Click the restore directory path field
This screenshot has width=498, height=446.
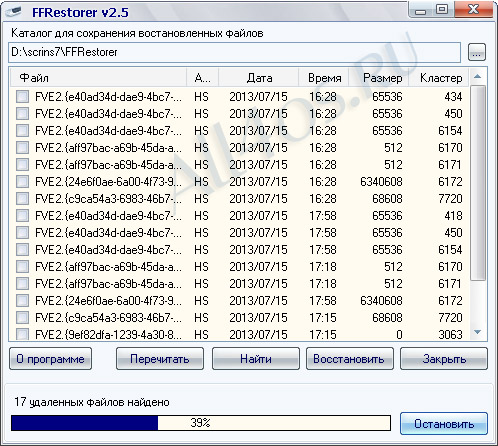pyautogui.click(x=235, y=52)
